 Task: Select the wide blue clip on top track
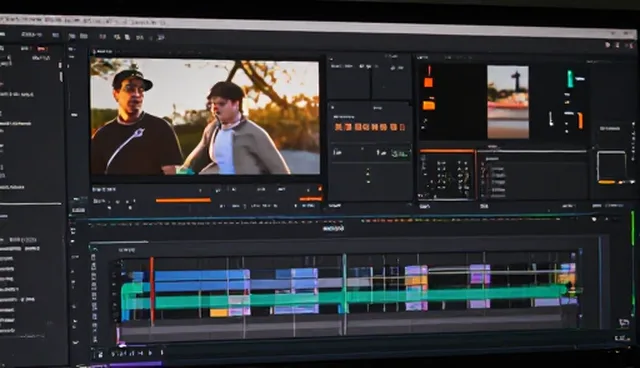pyautogui.click(x=202, y=276)
